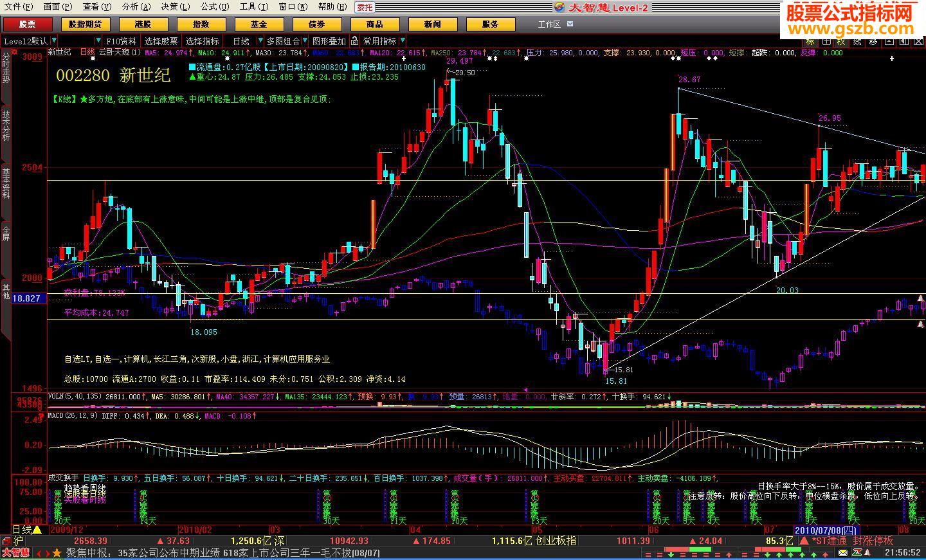
Task: Expand the 多图组合 dropdown arrow
Action: tap(305, 41)
